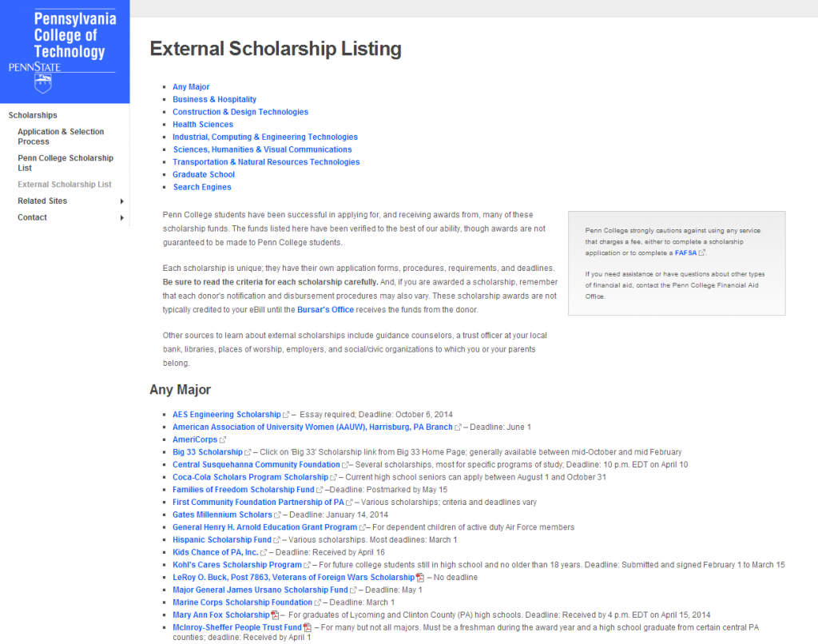The height and width of the screenshot is (644, 818).
Task: Go to Penn College Scholarship List
Action: point(66,163)
